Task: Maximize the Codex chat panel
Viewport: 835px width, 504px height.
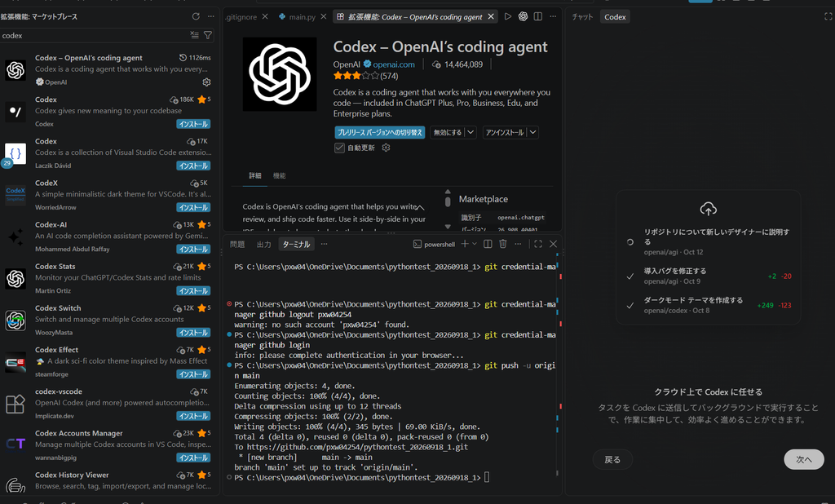Action: [x=828, y=16]
